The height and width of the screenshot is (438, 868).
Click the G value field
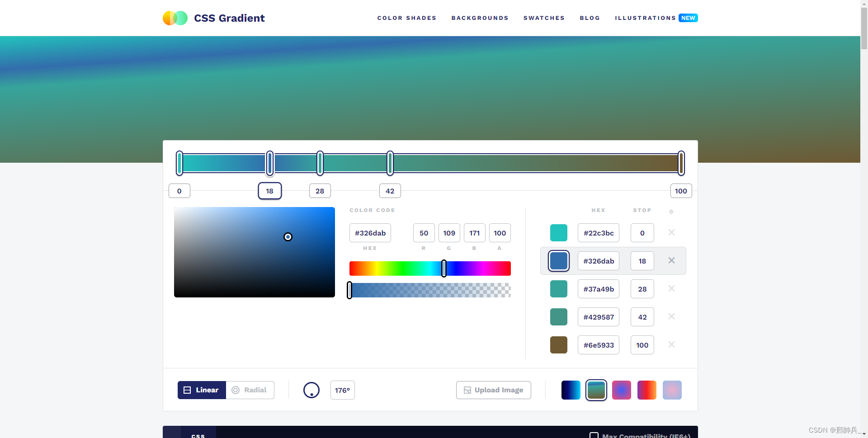point(449,233)
